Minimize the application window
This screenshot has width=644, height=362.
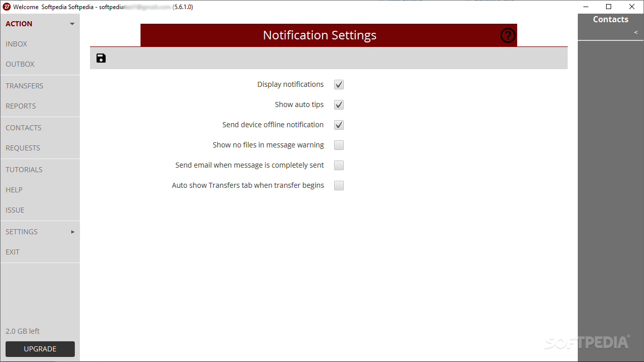click(x=586, y=7)
